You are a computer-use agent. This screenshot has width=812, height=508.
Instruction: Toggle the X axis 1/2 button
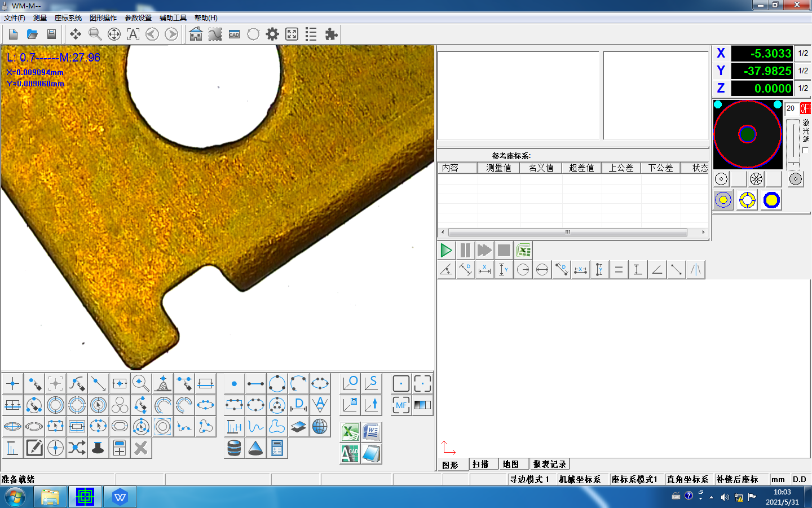[x=803, y=54]
